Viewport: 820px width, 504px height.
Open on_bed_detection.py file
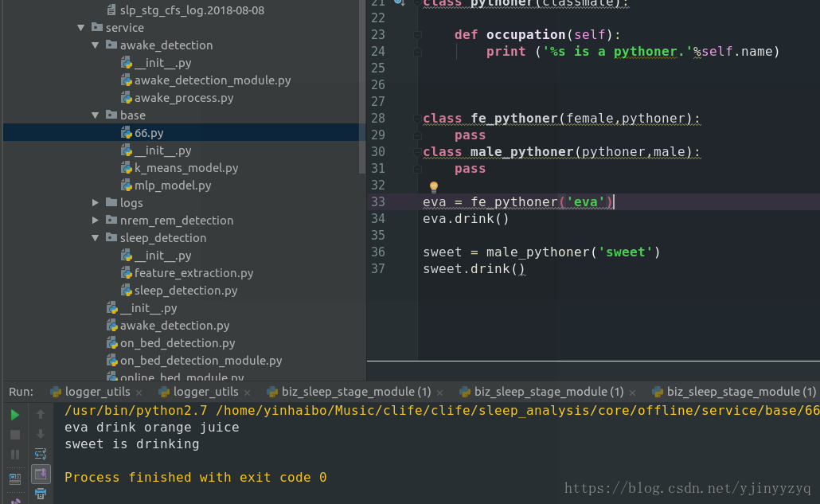tap(178, 343)
